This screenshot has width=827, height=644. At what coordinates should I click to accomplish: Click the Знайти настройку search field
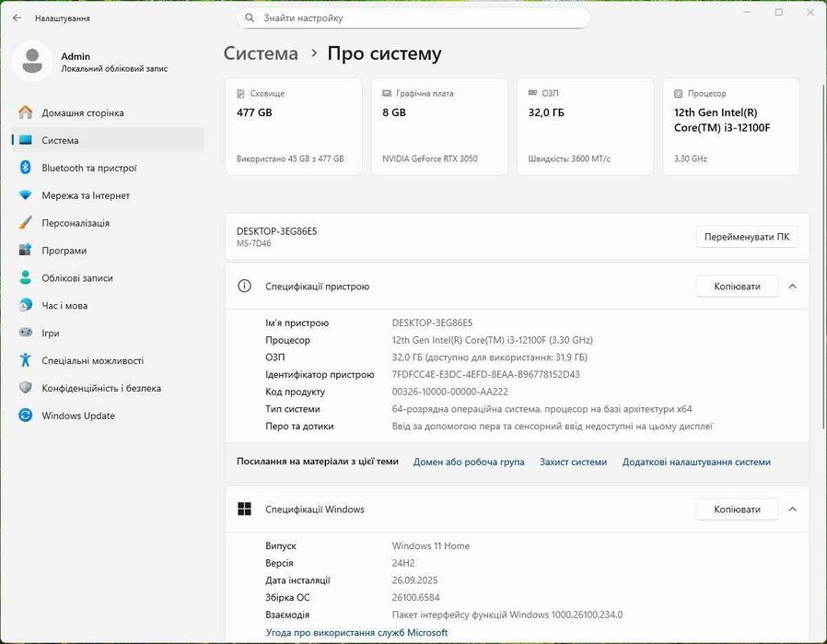[x=413, y=18]
